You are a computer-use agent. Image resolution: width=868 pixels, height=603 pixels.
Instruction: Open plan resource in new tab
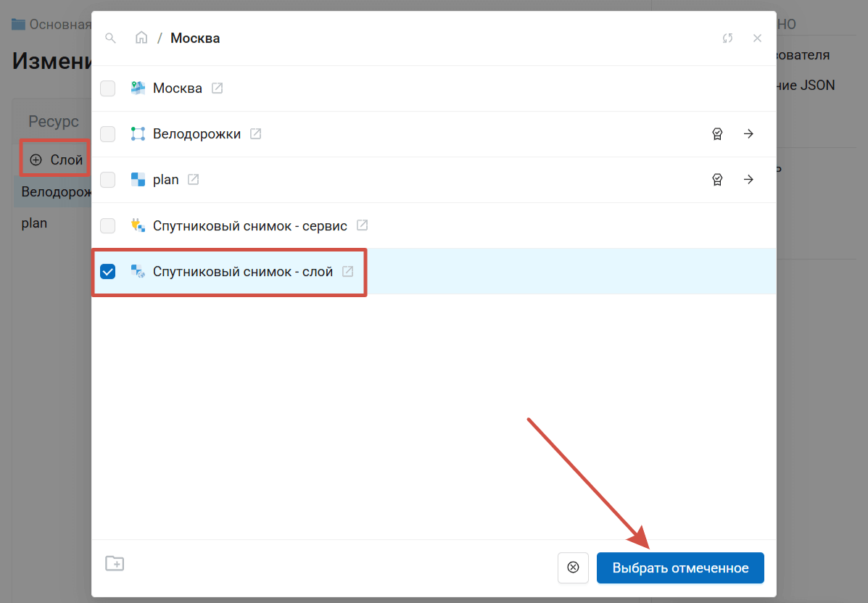click(x=193, y=180)
